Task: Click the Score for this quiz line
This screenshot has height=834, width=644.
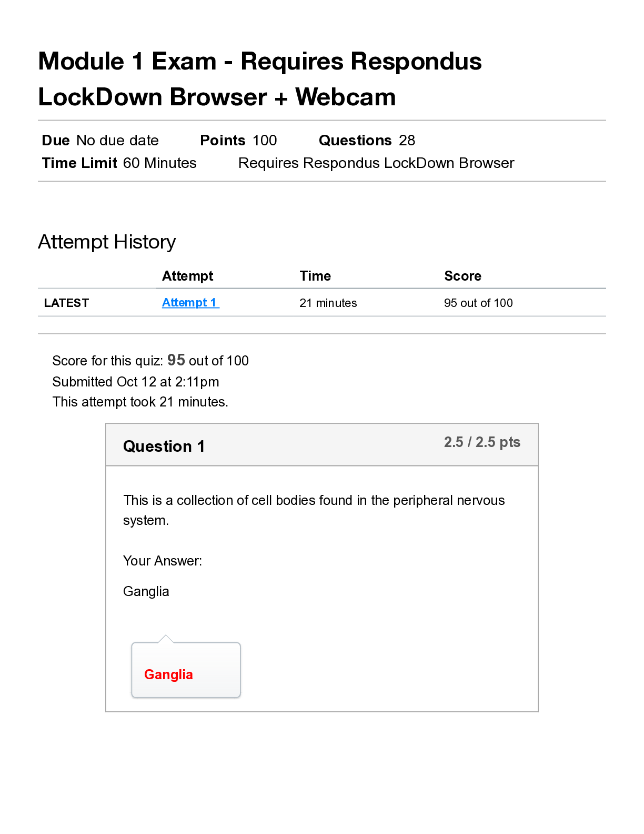Action: pos(150,361)
